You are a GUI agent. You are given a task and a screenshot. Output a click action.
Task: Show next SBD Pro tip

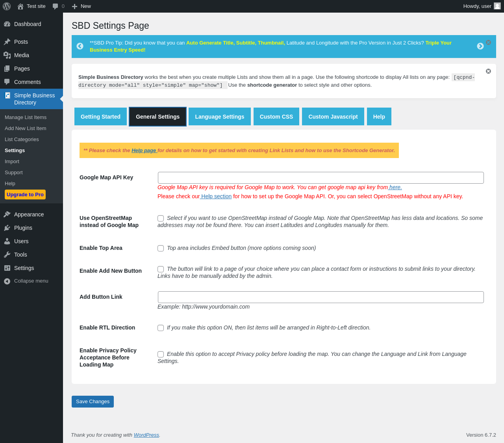pyautogui.click(x=480, y=46)
